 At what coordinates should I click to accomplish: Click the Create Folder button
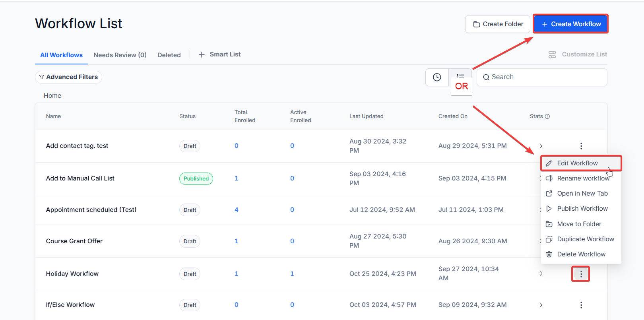[x=498, y=24]
